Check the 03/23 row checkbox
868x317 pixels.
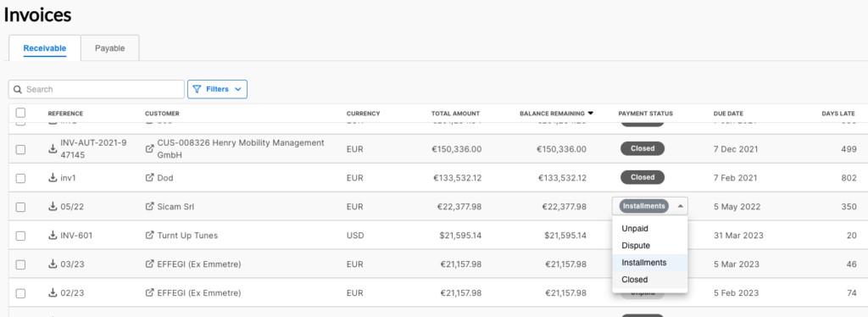point(20,264)
